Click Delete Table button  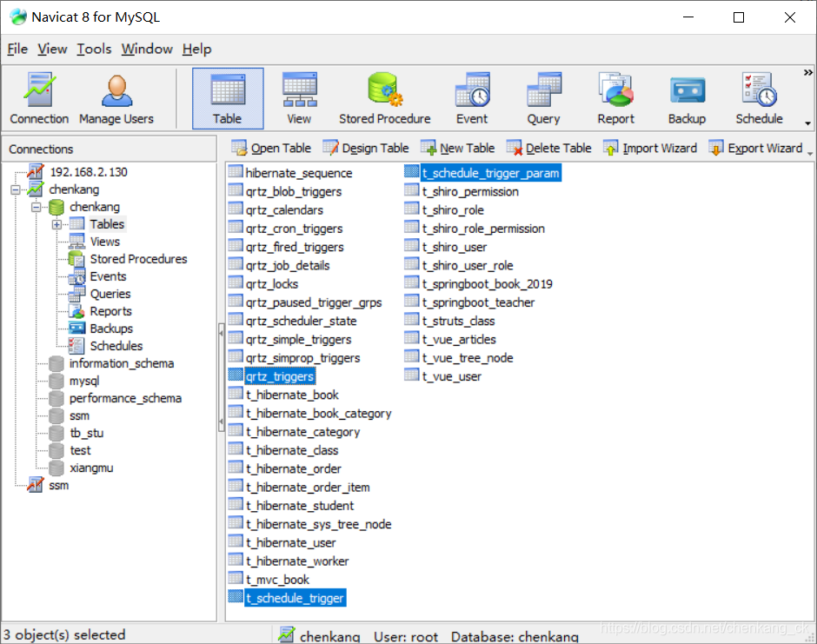pyautogui.click(x=549, y=149)
